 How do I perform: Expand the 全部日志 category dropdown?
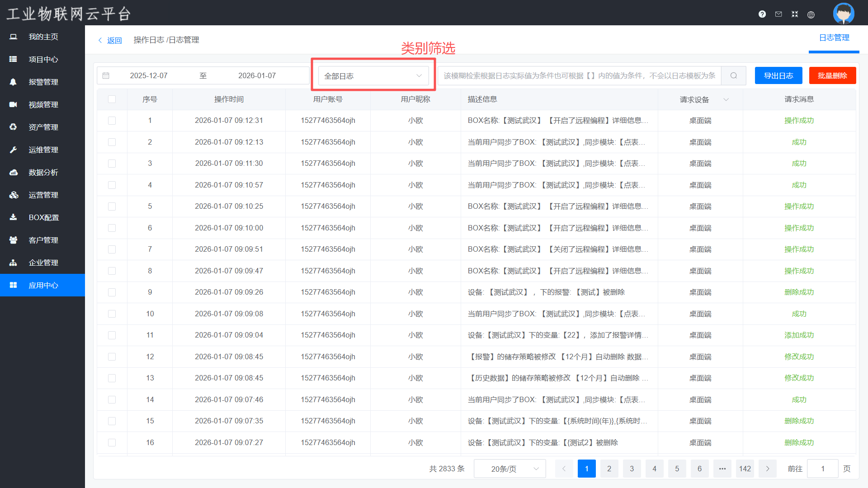[x=373, y=76]
